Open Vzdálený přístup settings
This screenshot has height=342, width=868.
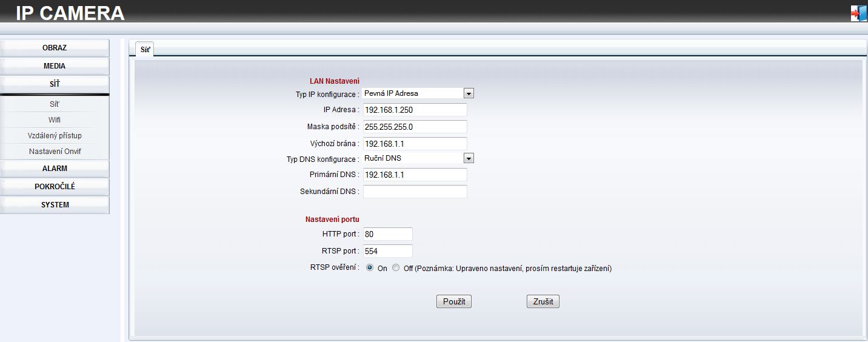(x=55, y=136)
